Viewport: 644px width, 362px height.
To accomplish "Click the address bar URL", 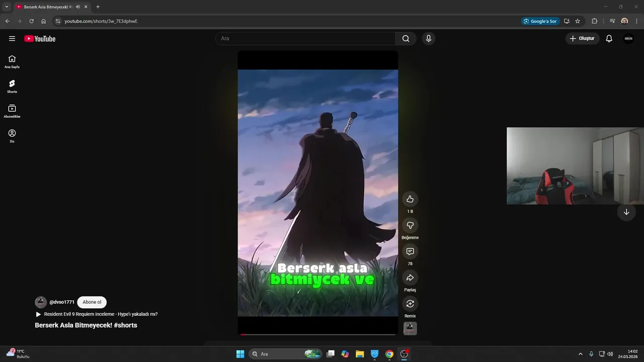I will [101, 21].
